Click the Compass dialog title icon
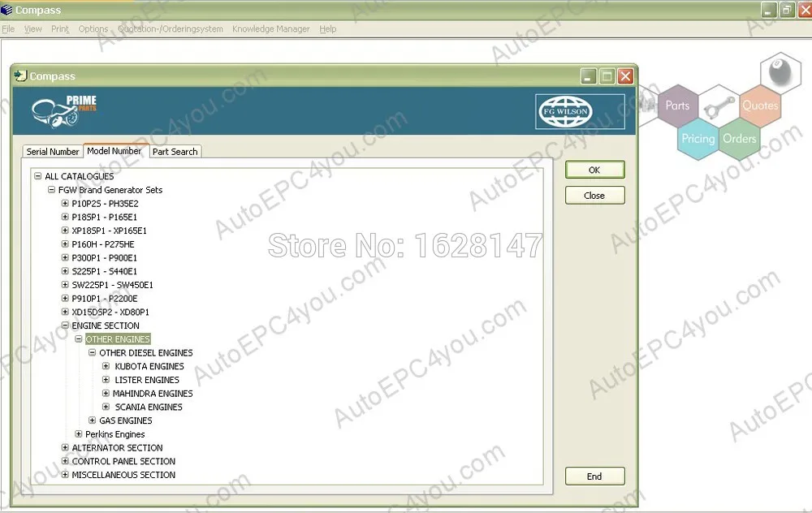 (20, 76)
